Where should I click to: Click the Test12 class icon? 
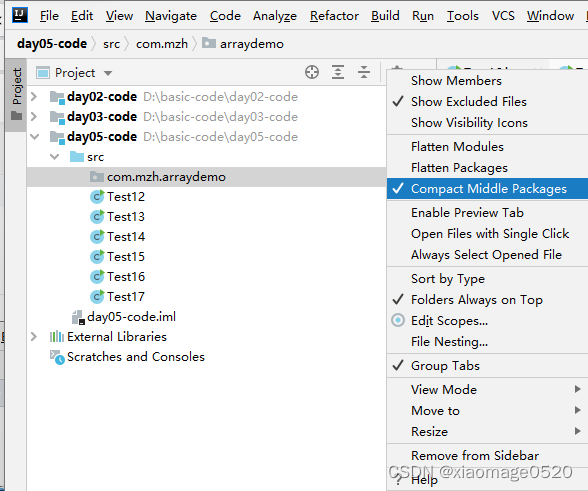coord(97,197)
